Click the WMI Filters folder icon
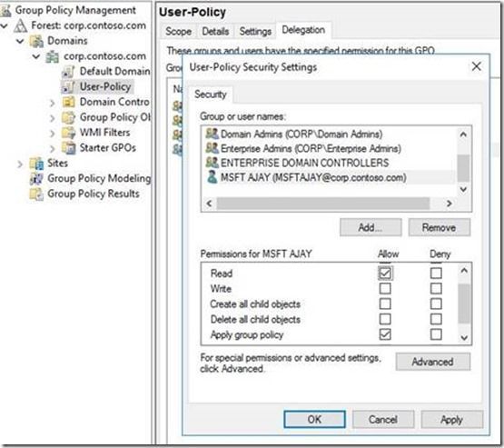504x448 pixels. (x=68, y=133)
